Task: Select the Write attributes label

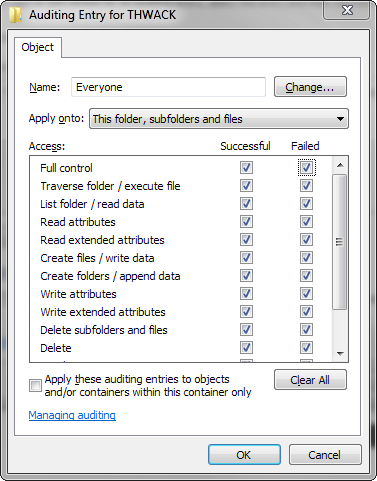Action: click(x=78, y=294)
